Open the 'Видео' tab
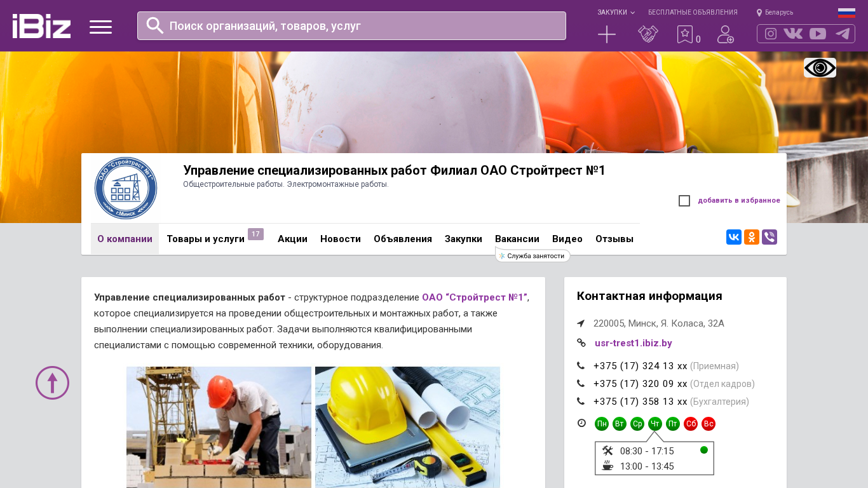This screenshot has height=488, width=868. coord(567,239)
